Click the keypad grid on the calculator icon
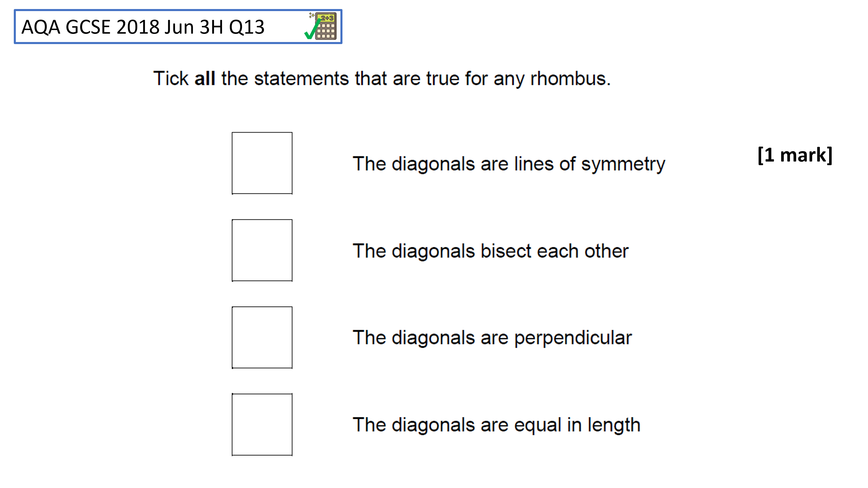 [326, 31]
